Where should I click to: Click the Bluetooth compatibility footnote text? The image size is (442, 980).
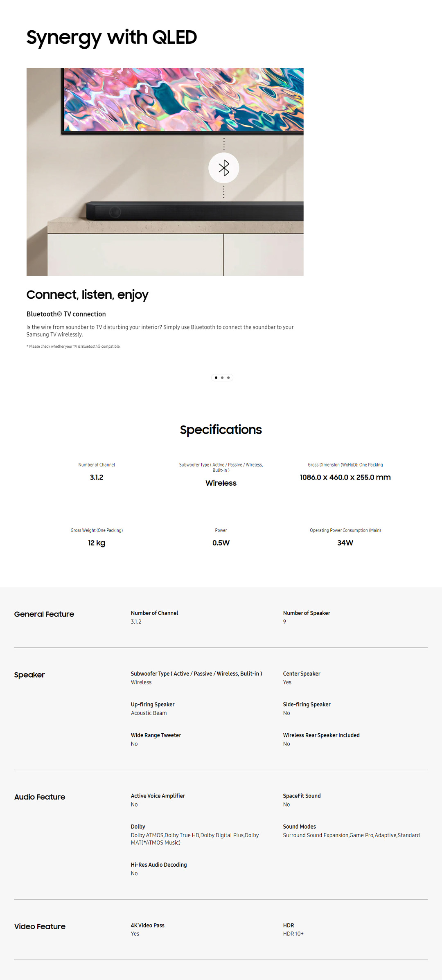click(73, 347)
